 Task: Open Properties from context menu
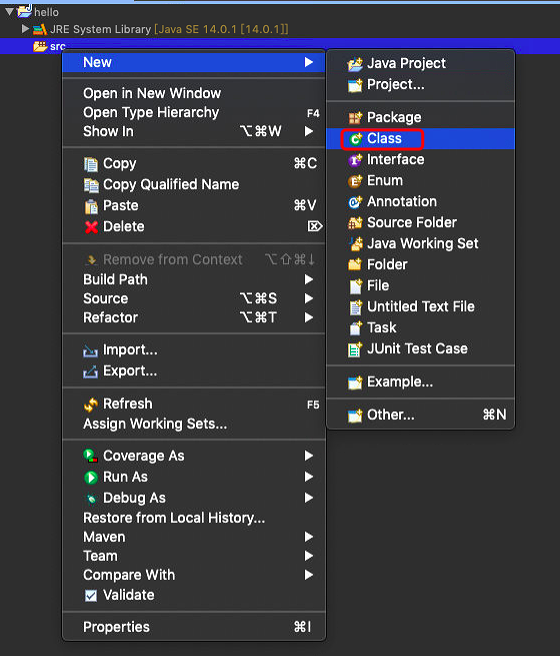[x=193, y=627]
